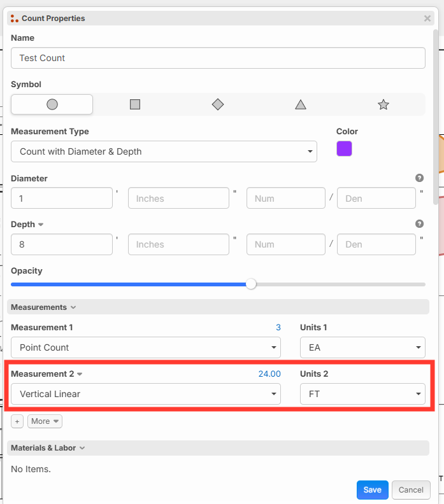
Task: Collapse the Materials & Labor section
Action: [x=48, y=448]
